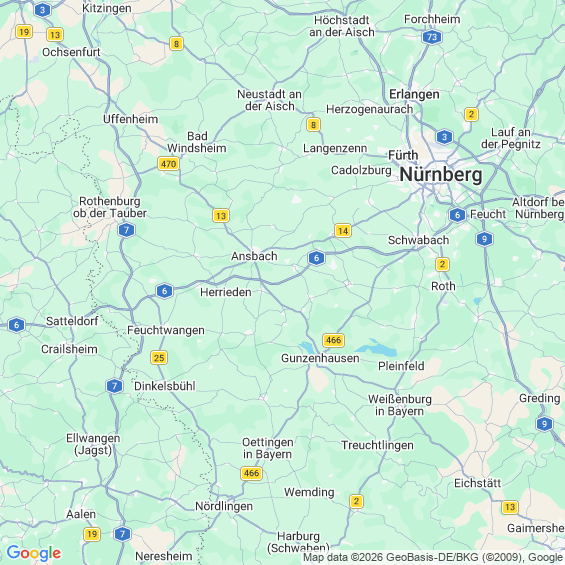Click the B14 road shield east of Ansbach
565x565 pixels.
pos(343,231)
